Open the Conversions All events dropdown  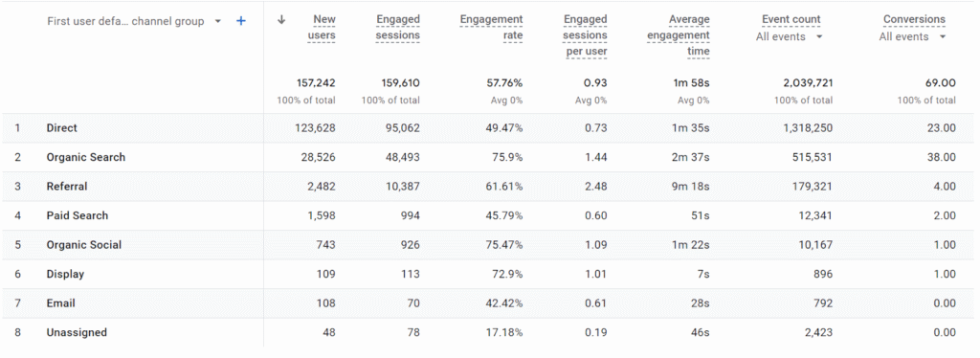(912, 37)
